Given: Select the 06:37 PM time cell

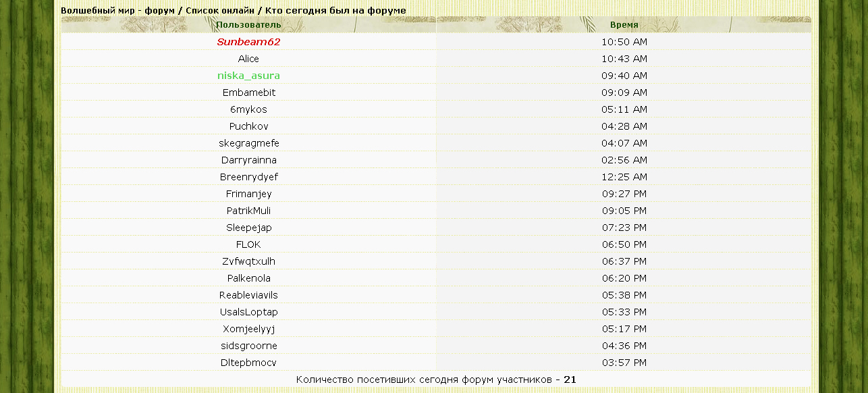Looking at the screenshot, I should click(x=624, y=261).
